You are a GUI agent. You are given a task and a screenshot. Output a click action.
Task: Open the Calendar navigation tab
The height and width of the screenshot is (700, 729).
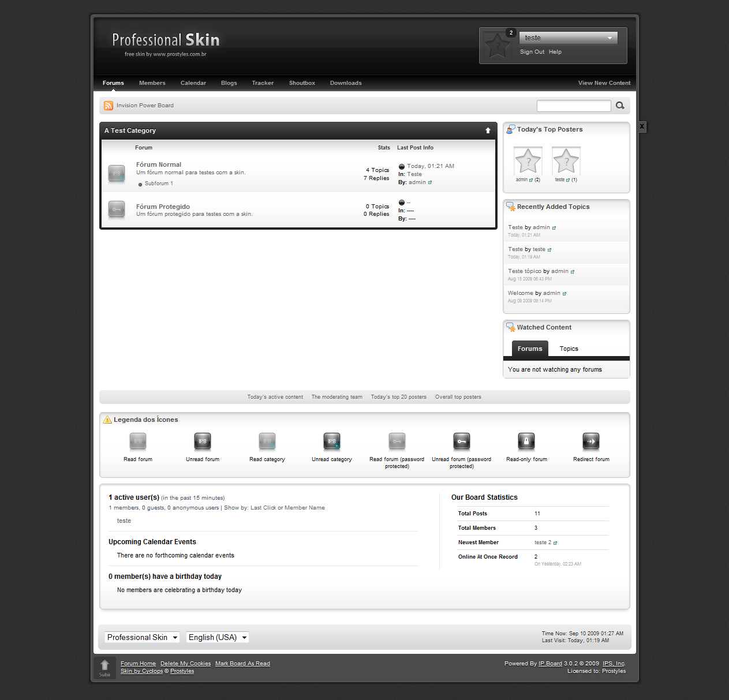[193, 83]
